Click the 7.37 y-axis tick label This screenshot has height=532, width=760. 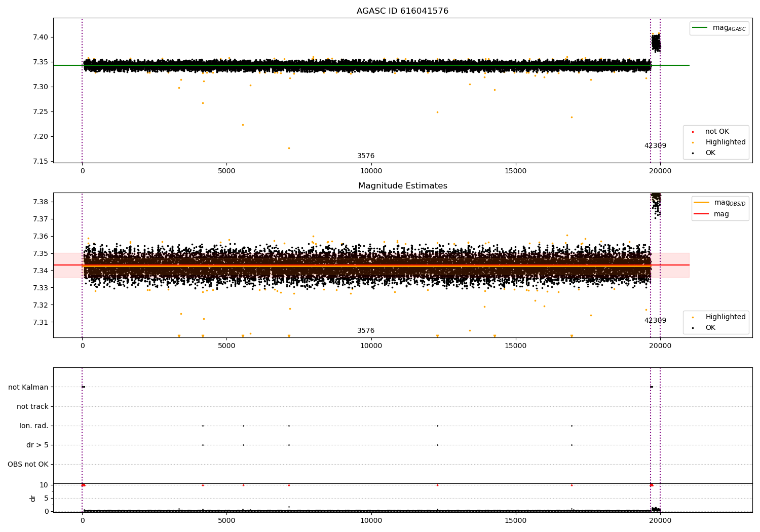pyautogui.click(x=41, y=219)
